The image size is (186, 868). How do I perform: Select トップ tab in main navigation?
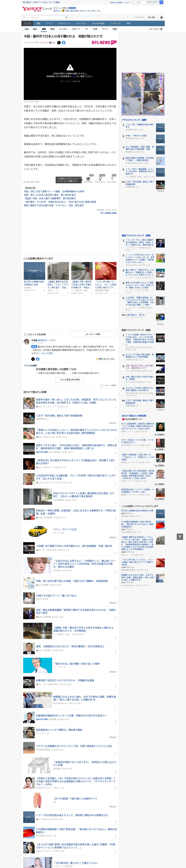pyautogui.click(x=27, y=23)
